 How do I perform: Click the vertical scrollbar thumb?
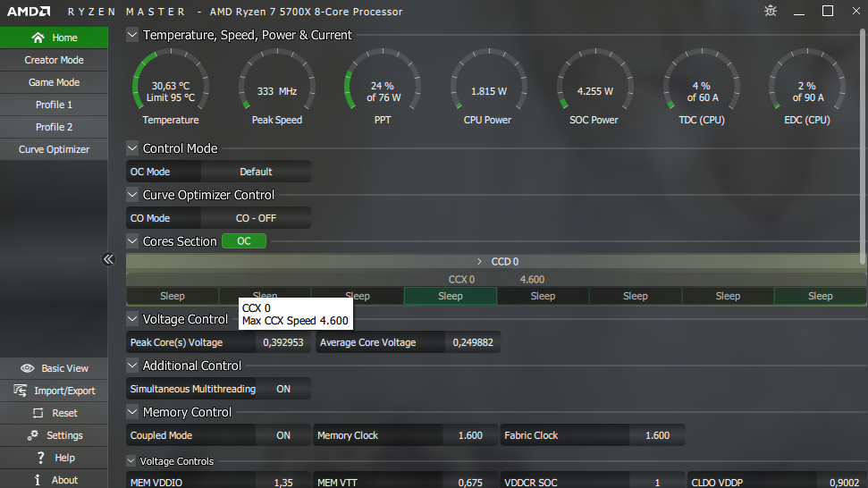(863, 147)
